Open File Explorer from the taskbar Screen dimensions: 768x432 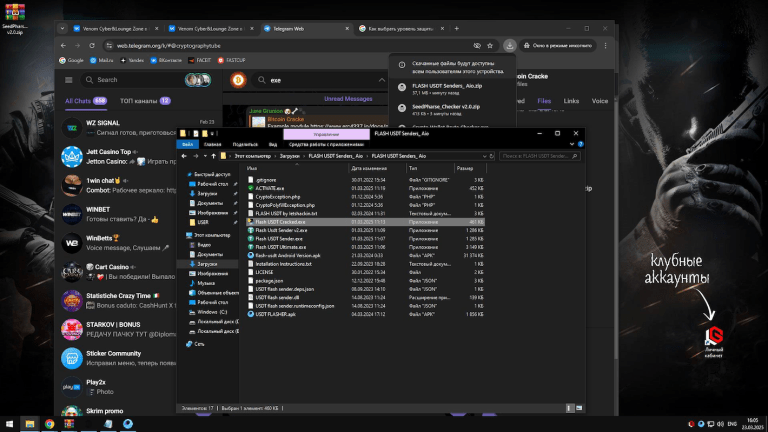pos(30,424)
